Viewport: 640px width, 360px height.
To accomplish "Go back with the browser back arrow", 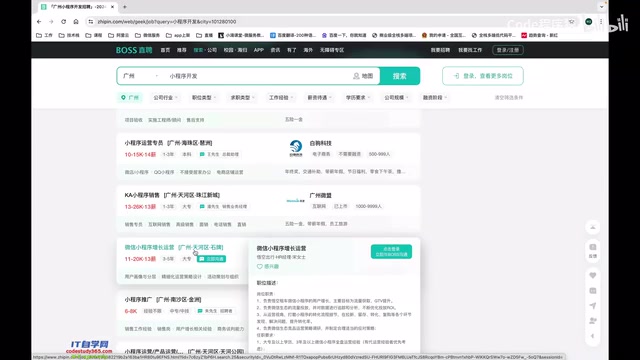I will click(x=39, y=22).
